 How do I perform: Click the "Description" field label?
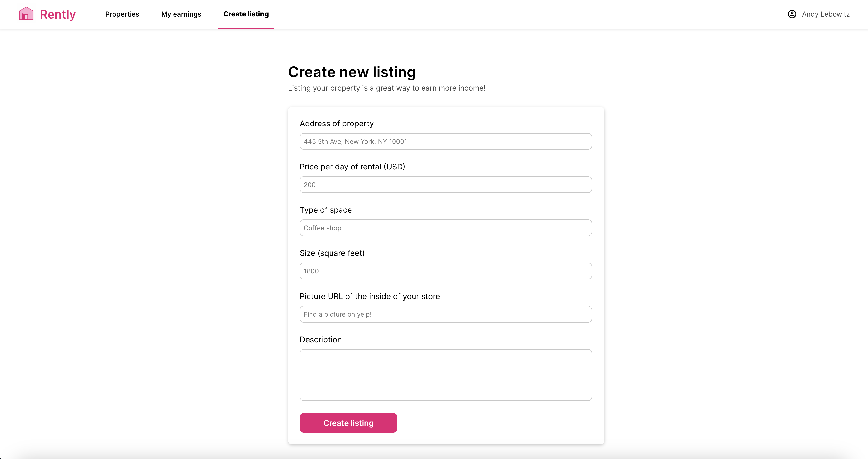[320, 339]
